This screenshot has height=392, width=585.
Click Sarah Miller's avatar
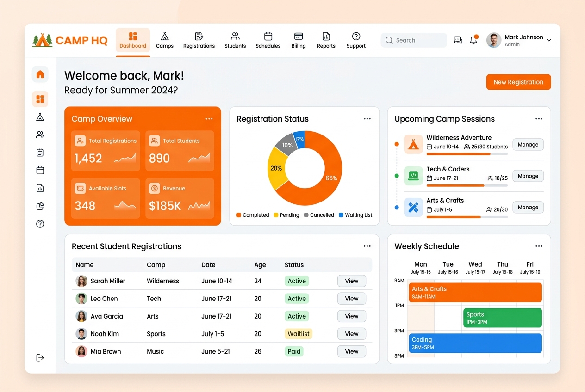pyautogui.click(x=81, y=281)
